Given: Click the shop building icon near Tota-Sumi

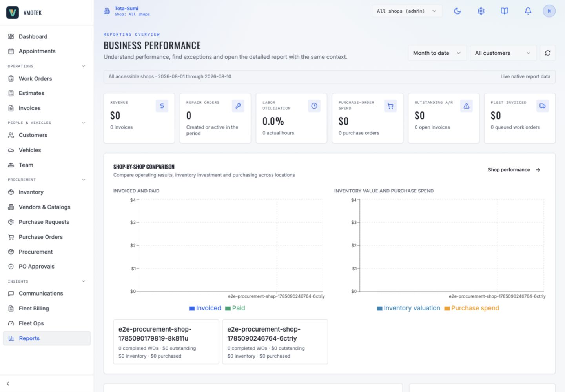Looking at the screenshot, I should click(x=107, y=11).
